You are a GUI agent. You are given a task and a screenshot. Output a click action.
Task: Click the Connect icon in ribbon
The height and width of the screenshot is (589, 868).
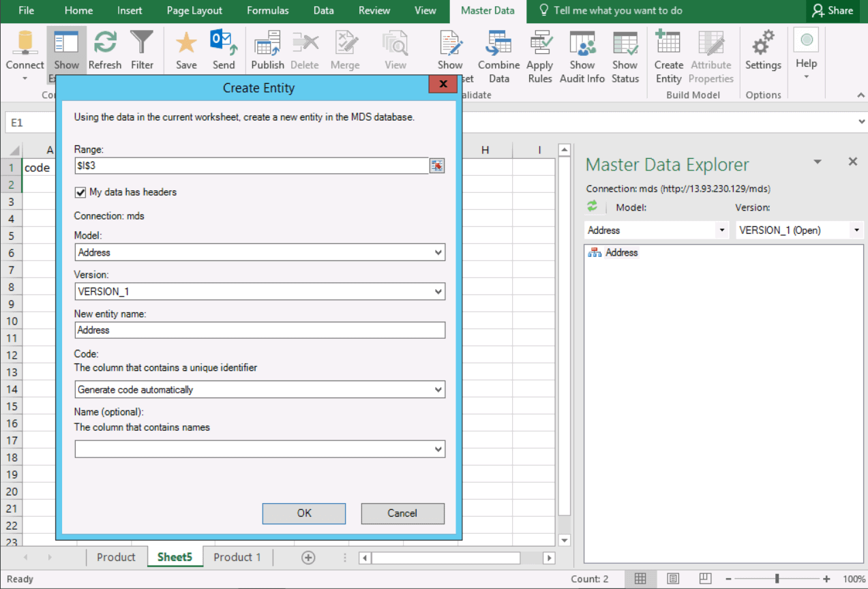pos(25,42)
